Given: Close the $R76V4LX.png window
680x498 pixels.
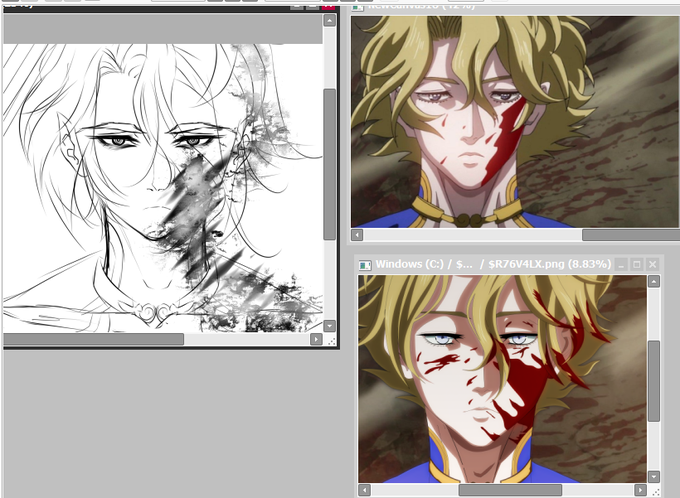Looking at the screenshot, I should pos(653,264).
